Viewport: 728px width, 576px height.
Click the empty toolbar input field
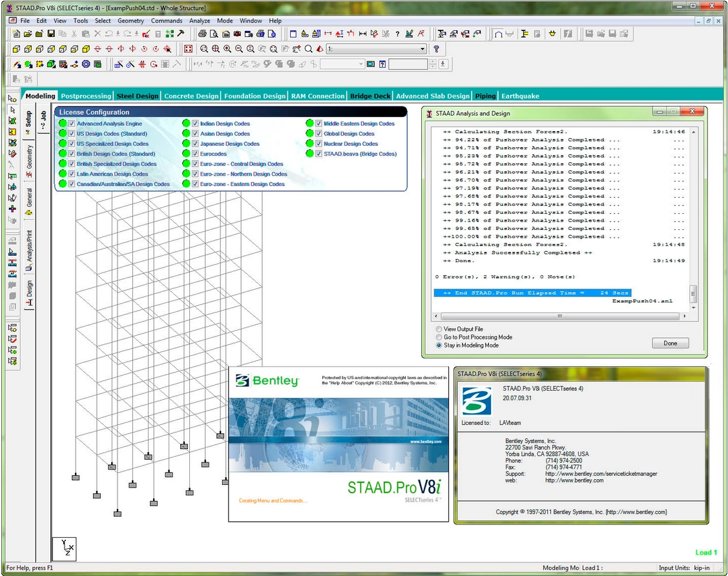click(x=408, y=64)
